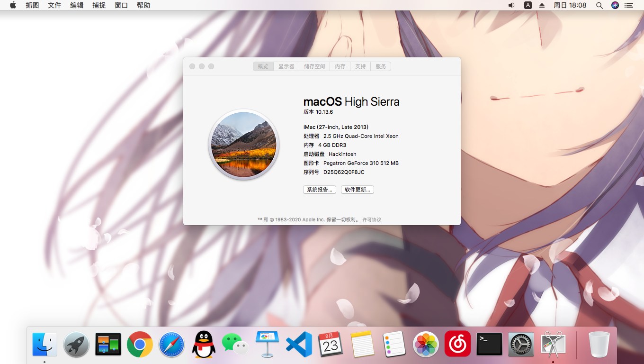Open QQ penguin app
Viewport: 644px width, 364px height.
204,344
